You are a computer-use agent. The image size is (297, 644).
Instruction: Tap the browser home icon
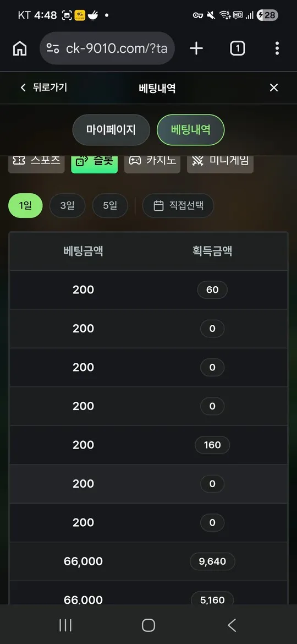click(x=20, y=48)
